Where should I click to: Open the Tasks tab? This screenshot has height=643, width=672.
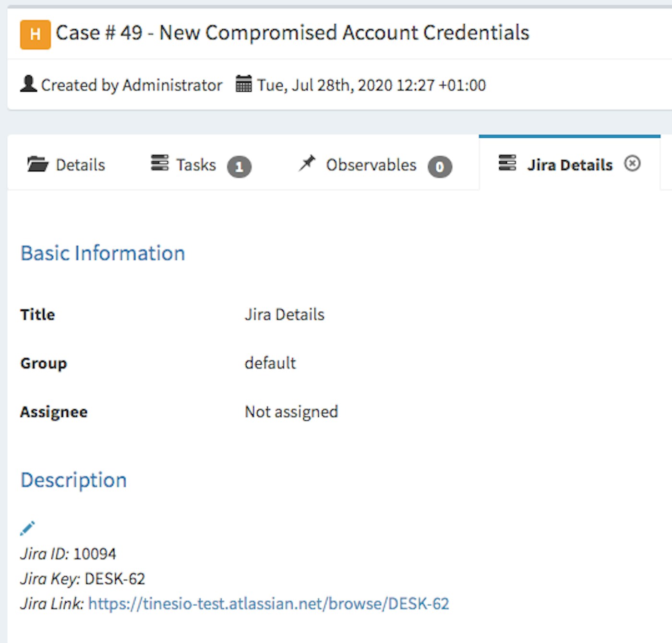tap(196, 165)
